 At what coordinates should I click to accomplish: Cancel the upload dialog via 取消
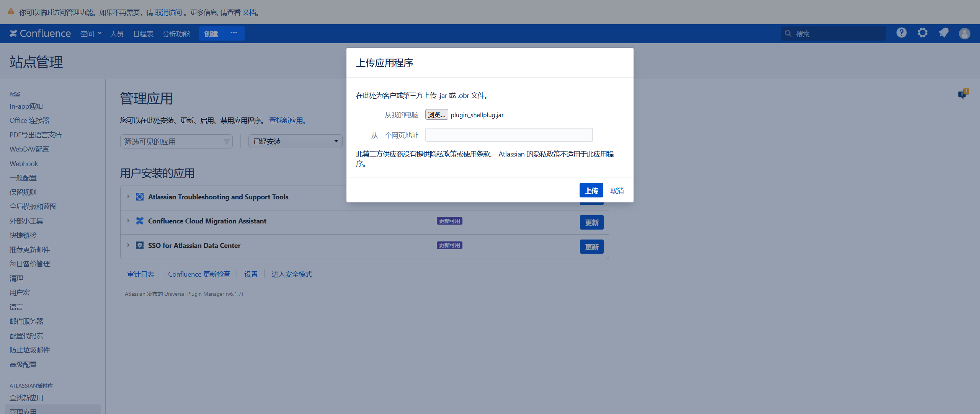click(x=617, y=191)
